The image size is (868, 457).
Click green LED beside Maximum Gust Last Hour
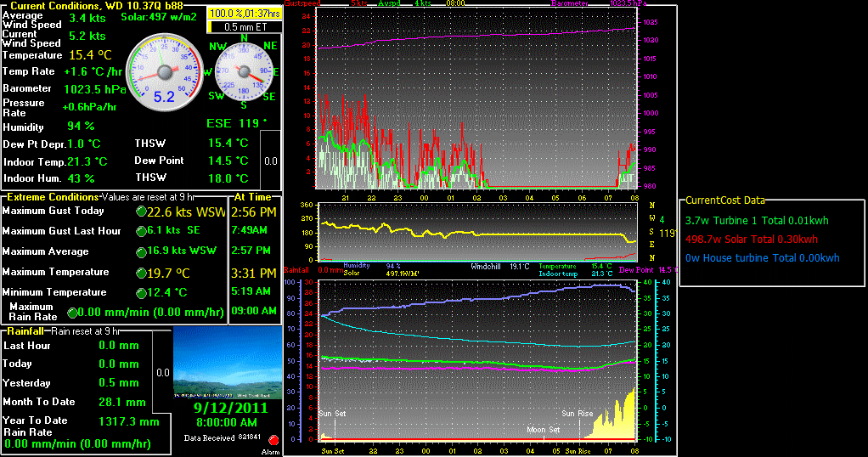(x=141, y=232)
